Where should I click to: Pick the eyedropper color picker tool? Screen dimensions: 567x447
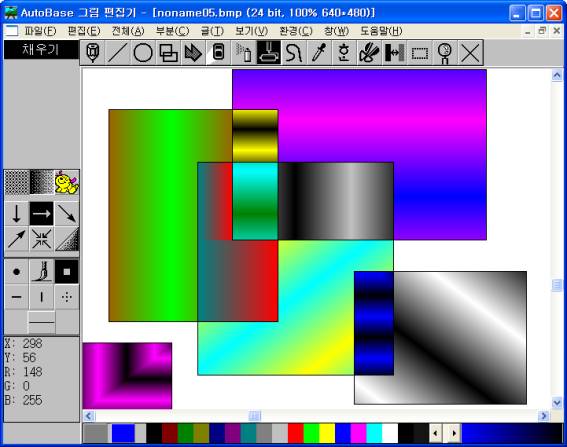(319, 53)
